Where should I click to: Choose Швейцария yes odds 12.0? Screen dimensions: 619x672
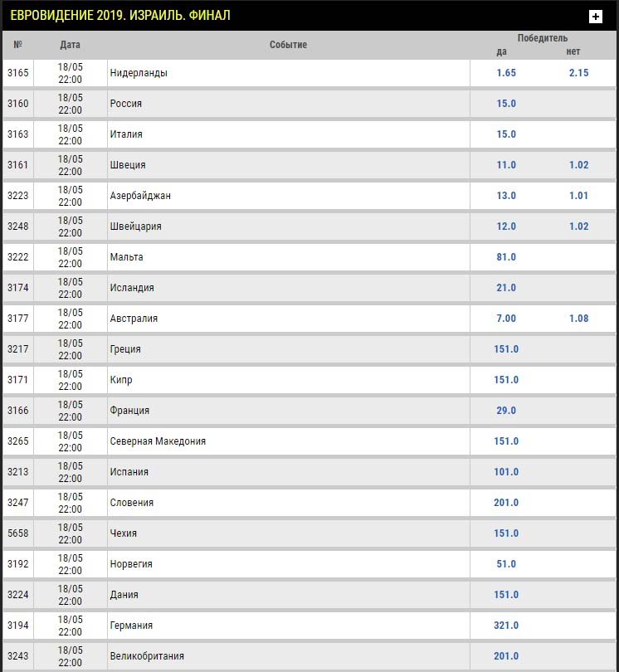506,226
